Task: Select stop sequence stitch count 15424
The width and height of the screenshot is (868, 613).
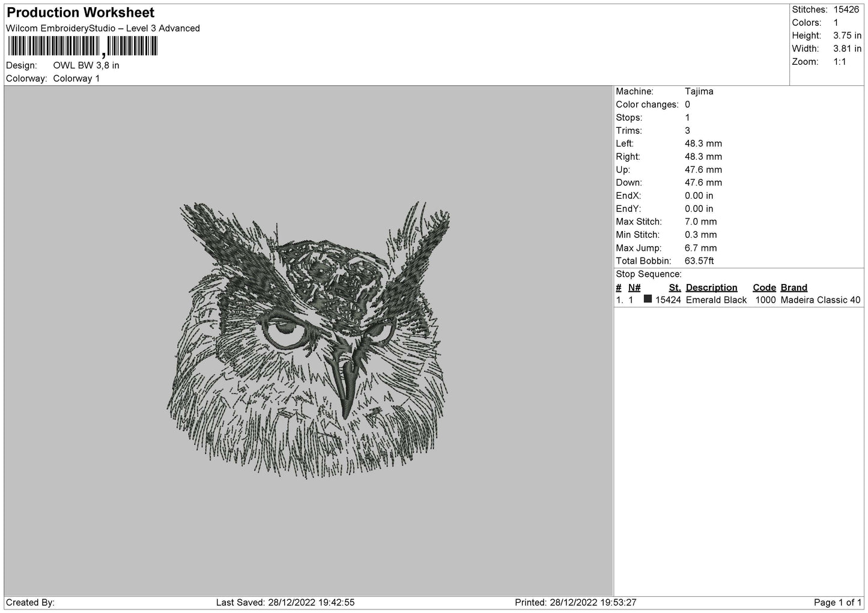Action: pyautogui.click(x=668, y=300)
